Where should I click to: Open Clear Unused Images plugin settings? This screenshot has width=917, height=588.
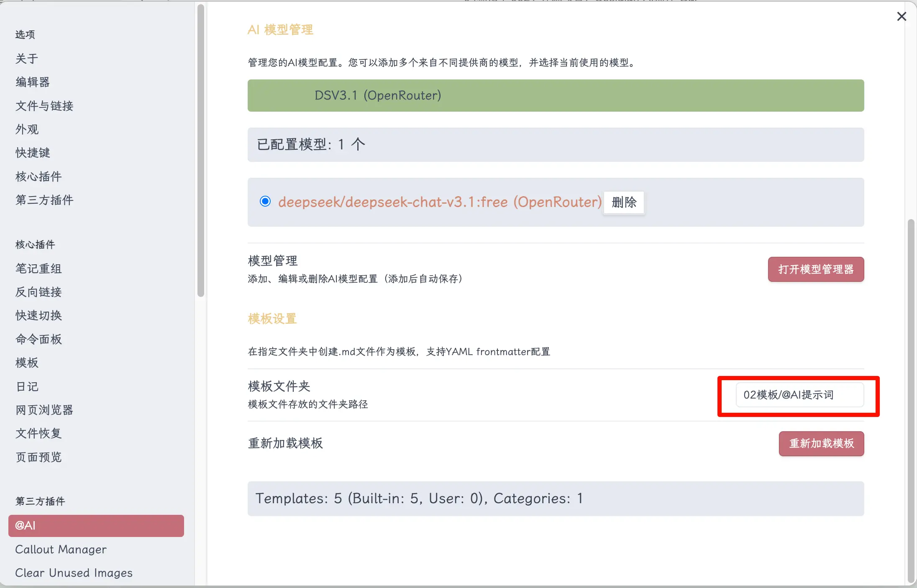74,573
